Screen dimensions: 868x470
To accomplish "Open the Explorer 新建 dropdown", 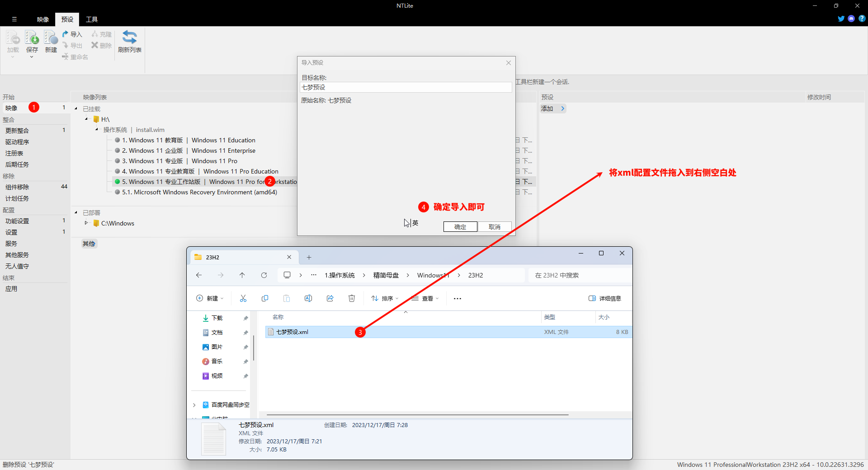I will [x=210, y=298].
